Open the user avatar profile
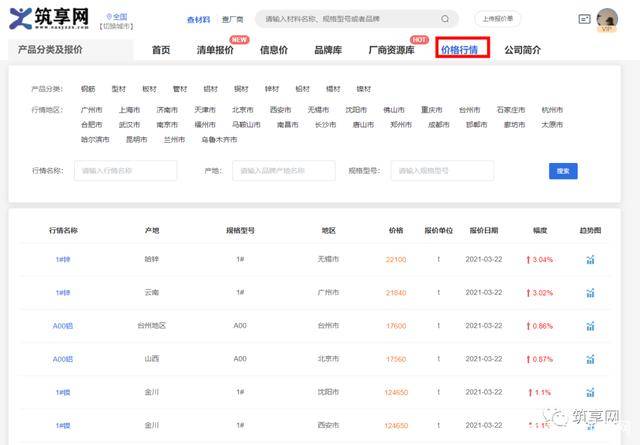640x445 pixels. pos(607,19)
